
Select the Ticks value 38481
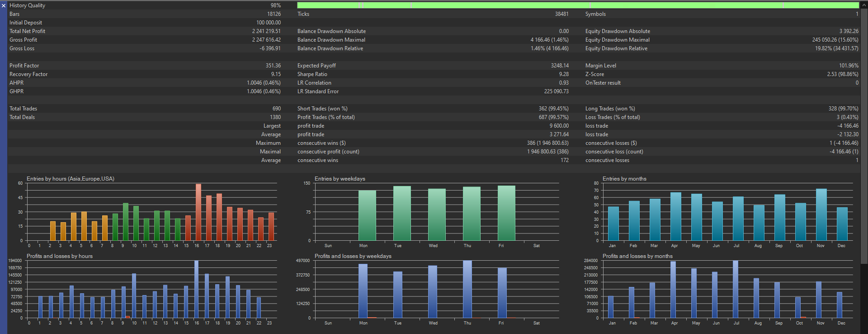coord(562,14)
